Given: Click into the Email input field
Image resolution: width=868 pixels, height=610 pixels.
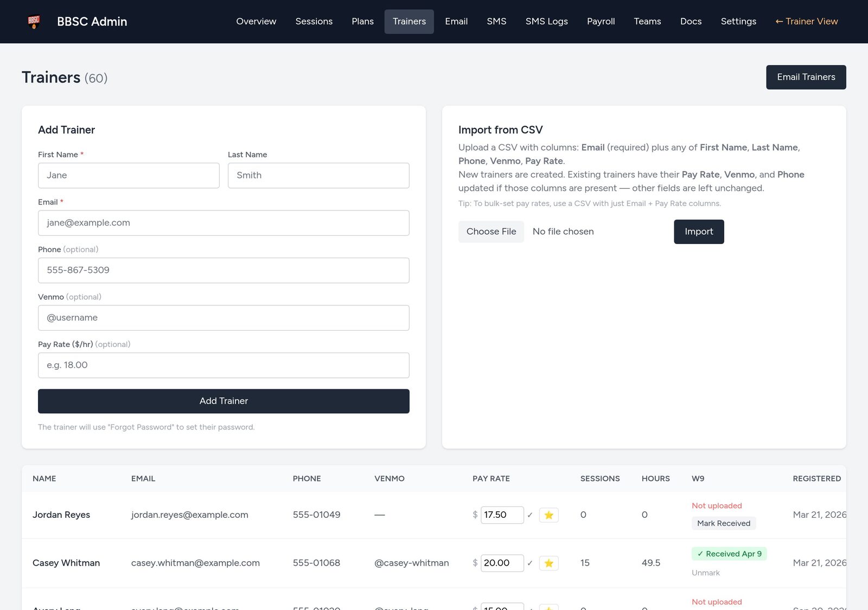Looking at the screenshot, I should point(224,223).
